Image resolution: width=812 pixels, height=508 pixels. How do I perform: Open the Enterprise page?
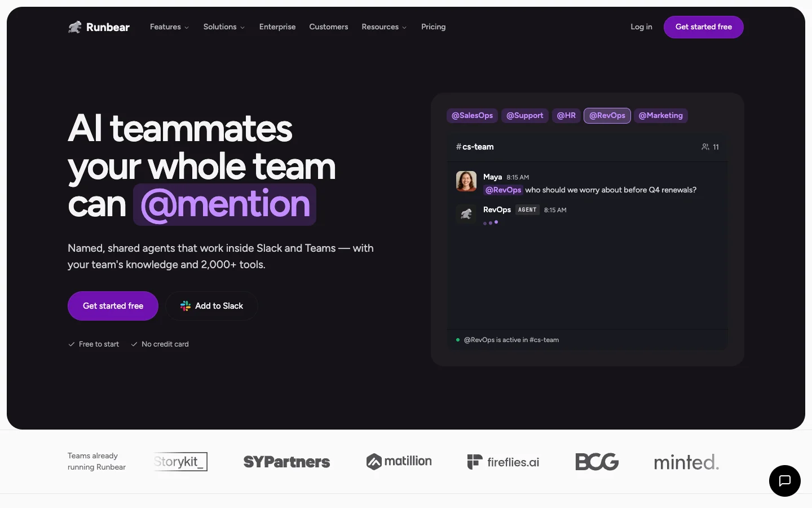[x=277, y=27]
